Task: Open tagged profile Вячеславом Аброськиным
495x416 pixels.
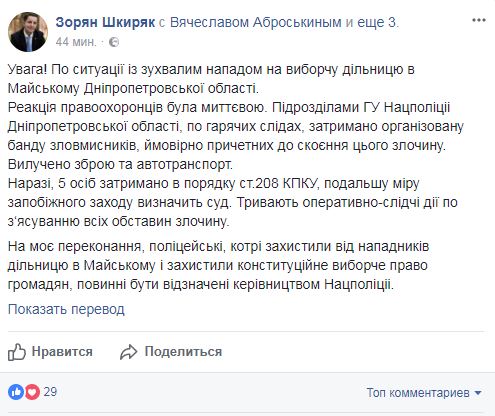Action: 256,23
